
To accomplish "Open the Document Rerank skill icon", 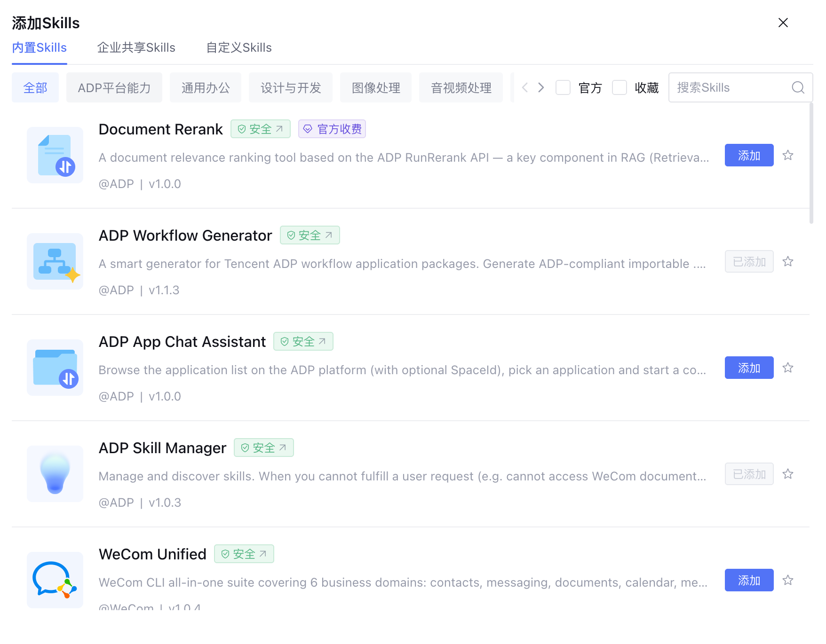I will 55,155.
